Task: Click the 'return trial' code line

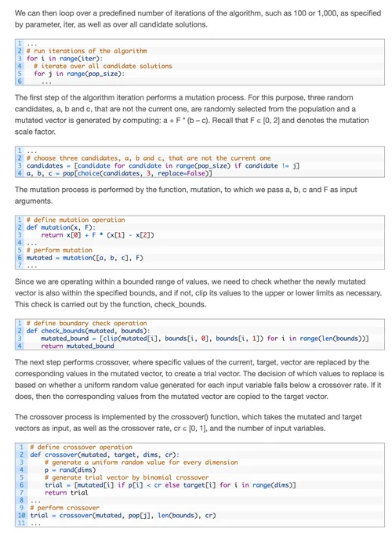Action: point(66,492)
